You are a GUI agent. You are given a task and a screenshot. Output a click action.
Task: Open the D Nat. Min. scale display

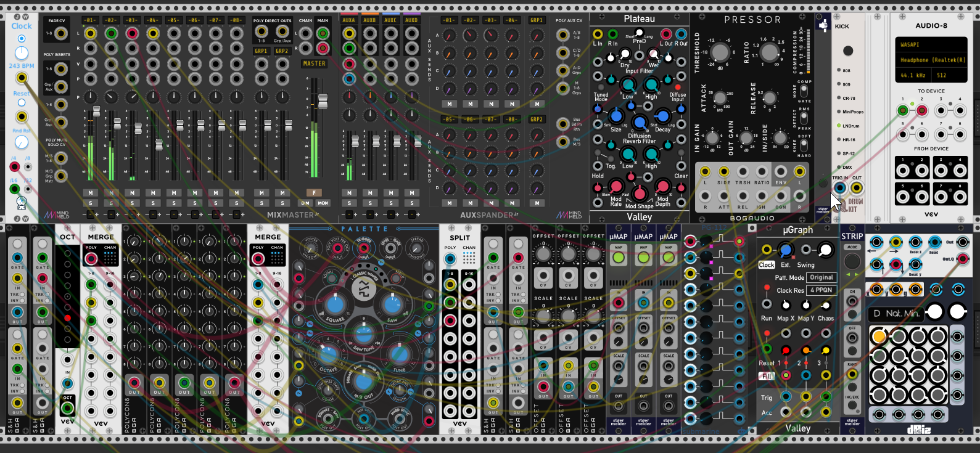coord(897,313)
